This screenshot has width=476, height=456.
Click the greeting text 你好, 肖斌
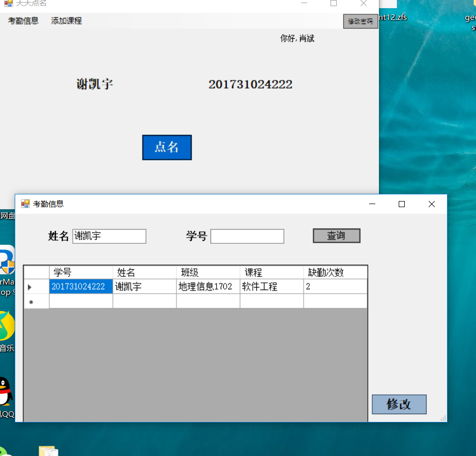(x=297, y=38)
